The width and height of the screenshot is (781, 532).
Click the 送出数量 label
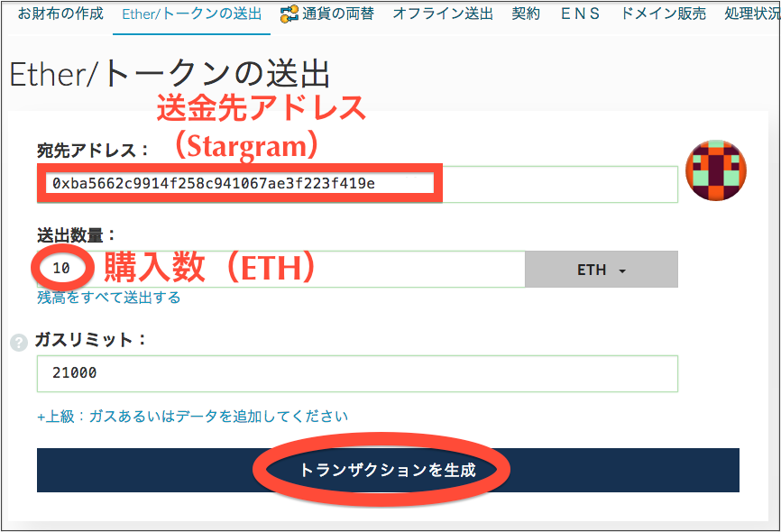[76, 234]
